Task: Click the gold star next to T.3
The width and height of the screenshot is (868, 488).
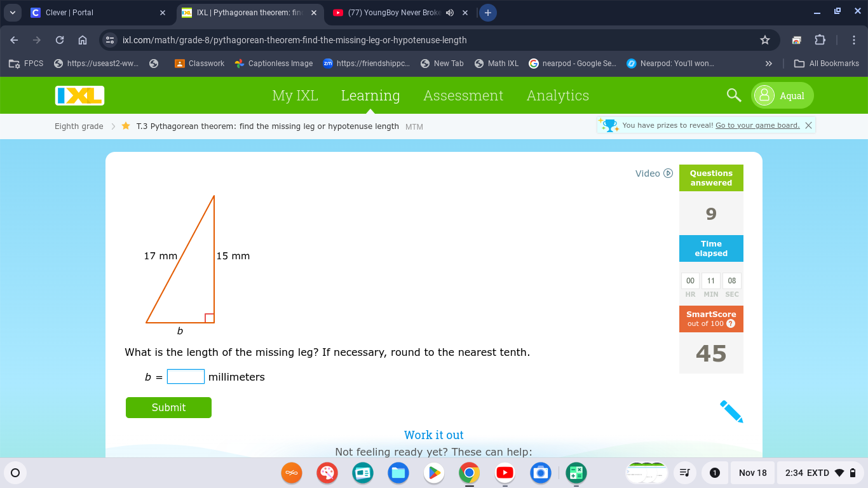Action: [x=126, y=126]
